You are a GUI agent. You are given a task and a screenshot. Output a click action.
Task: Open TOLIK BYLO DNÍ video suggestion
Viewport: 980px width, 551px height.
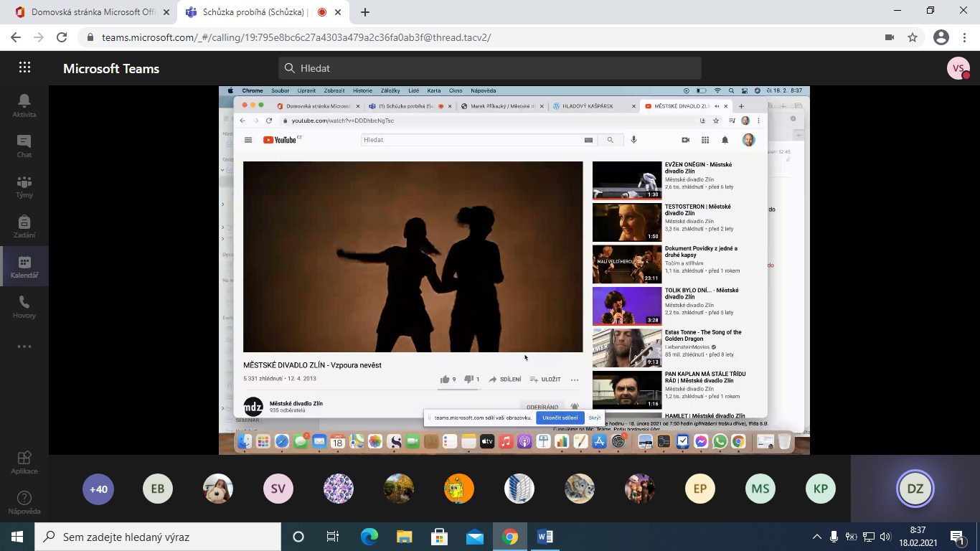(x=627, y=306)
